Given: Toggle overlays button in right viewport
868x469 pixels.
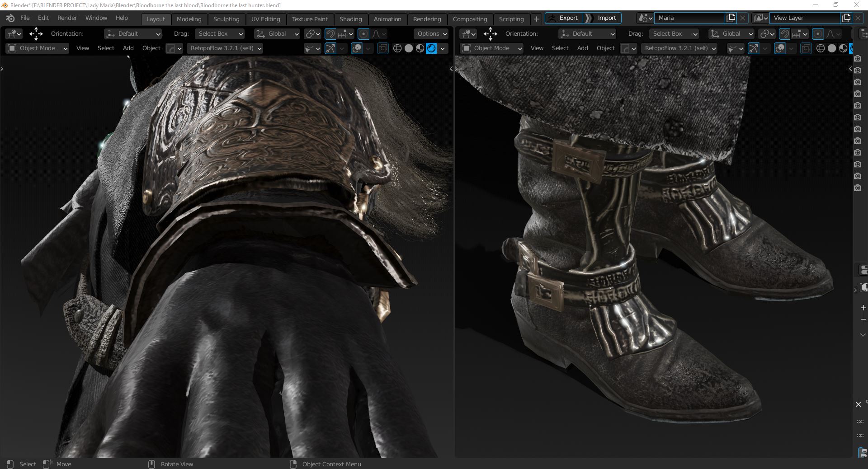Looking at the screenshot, I should pyautogui.click(x=780, y=48).
